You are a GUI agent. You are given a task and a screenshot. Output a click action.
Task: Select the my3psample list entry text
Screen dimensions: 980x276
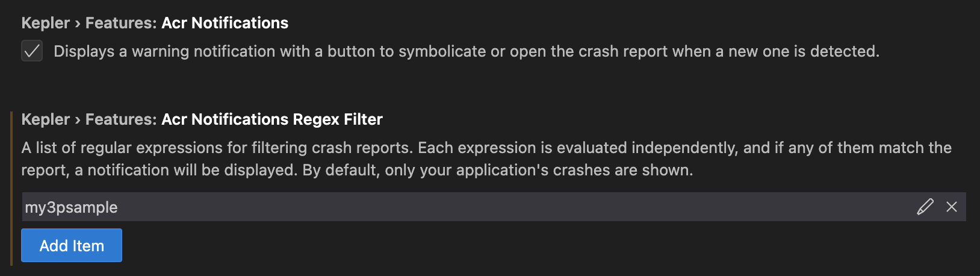click(71, 207)
